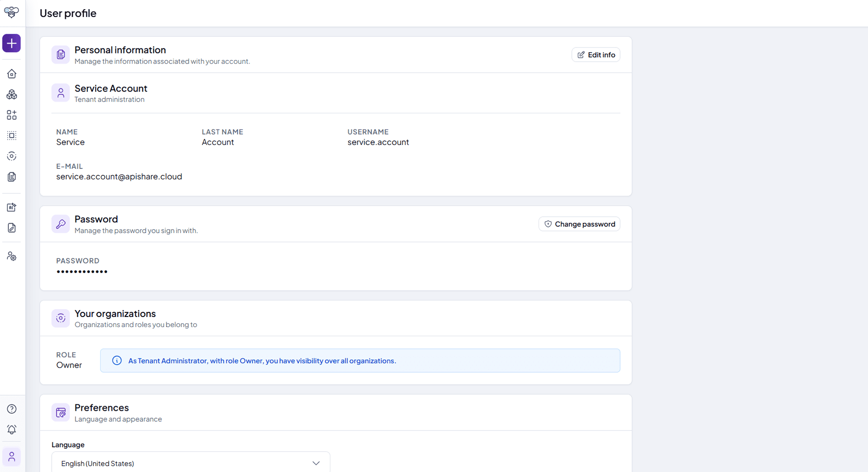Click the app logo at top left
The width and height of the screenshot is (868, 472).
[11, 12]
